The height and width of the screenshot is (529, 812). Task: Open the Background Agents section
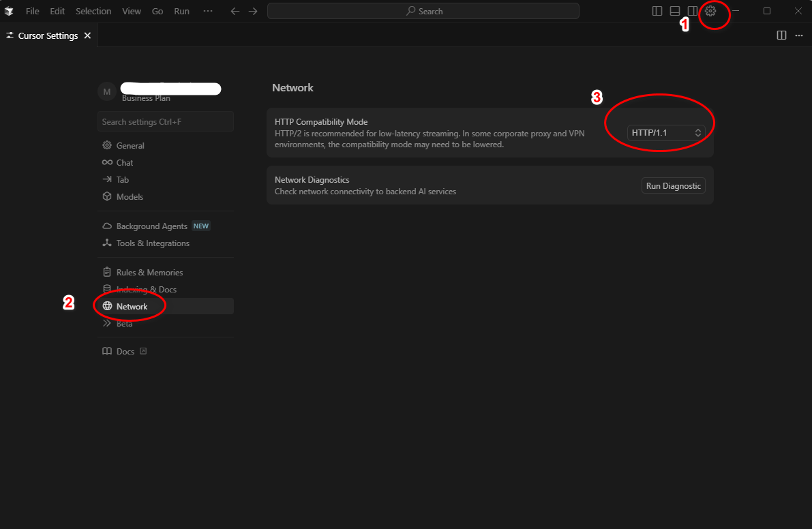tap(165, 226)
